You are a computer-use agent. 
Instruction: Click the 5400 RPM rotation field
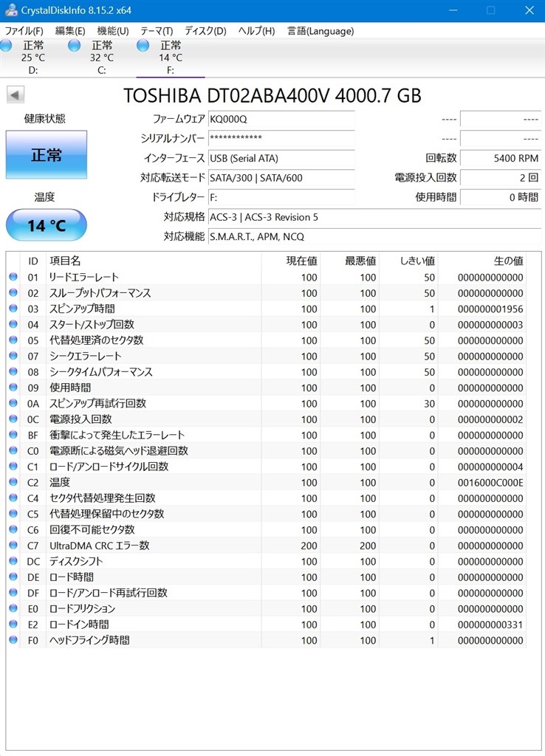coord(500,158)
